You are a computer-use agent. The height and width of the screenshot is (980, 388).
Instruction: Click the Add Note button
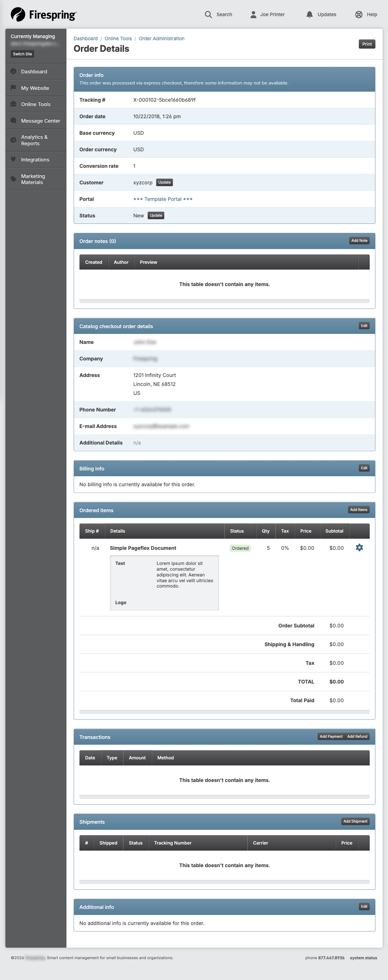pyautogui.click(x=359, y=240)
